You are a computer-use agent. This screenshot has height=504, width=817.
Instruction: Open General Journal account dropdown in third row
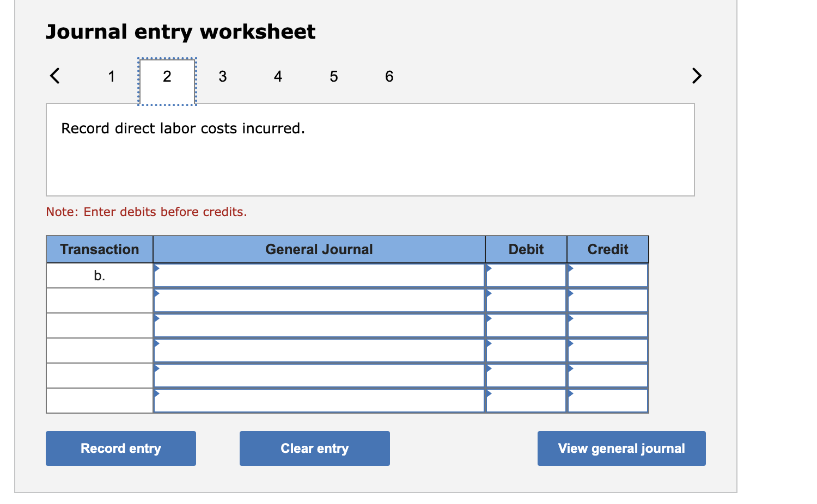319,325
